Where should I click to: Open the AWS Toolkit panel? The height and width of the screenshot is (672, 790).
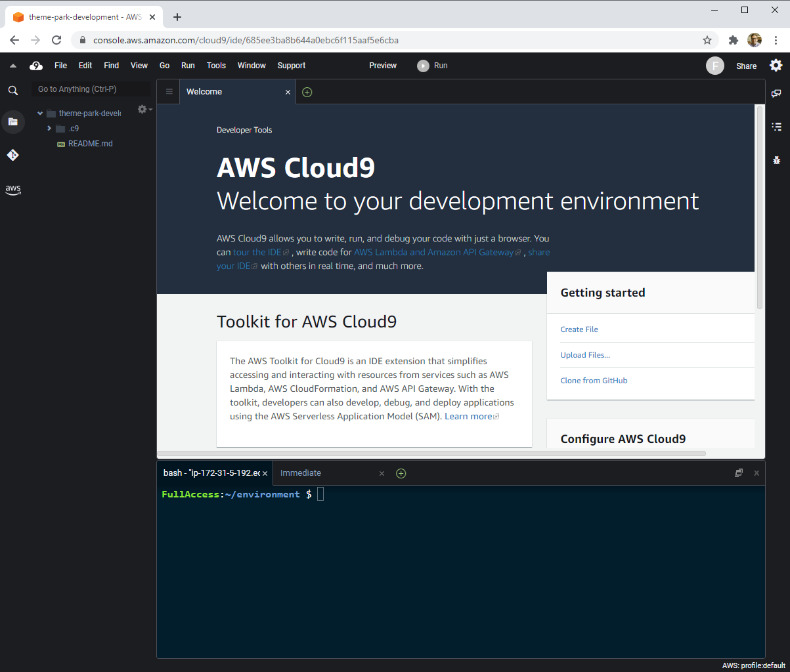tap(13, 190)
